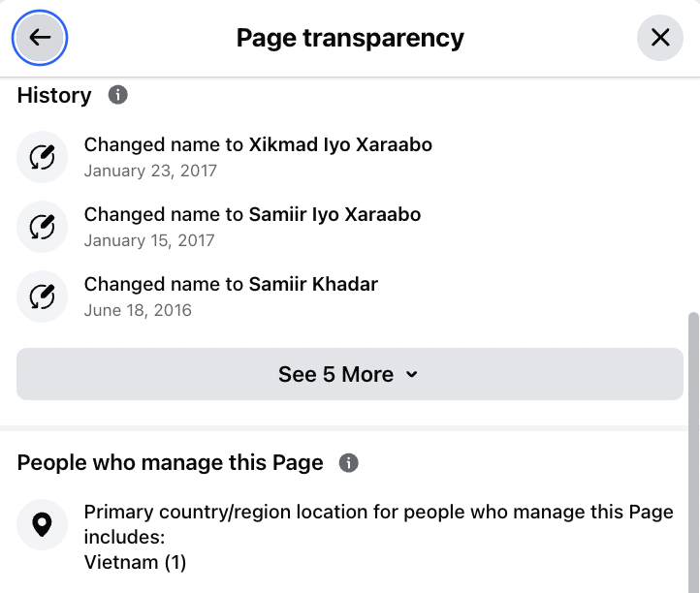
Task: Click the edit icon beside Xikmad Iyo Xaraabo
Action: tap(43, 157)
